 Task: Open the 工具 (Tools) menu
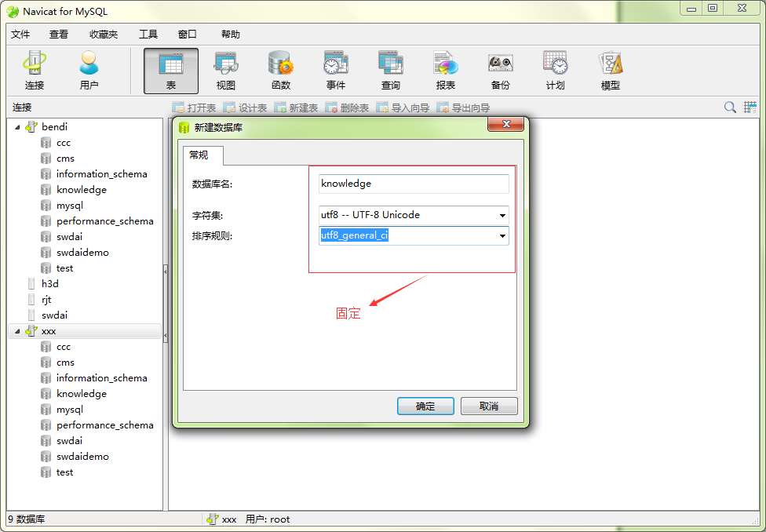[x=148, y=35]
